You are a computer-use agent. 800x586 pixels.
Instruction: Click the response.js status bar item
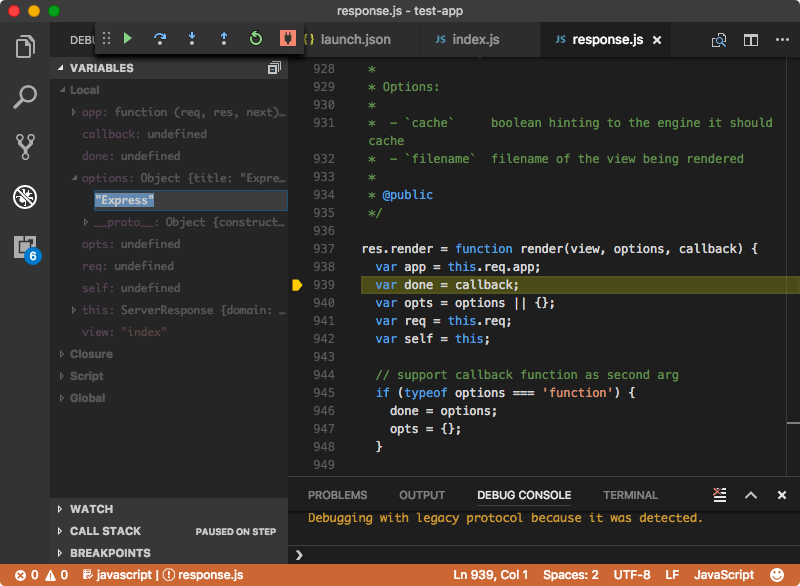(x=203, y=575)
